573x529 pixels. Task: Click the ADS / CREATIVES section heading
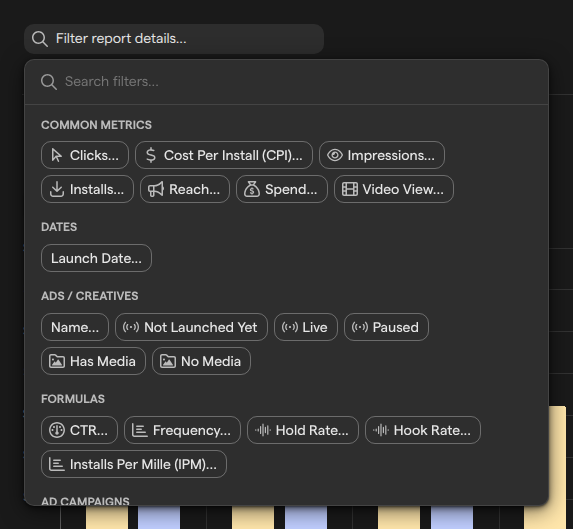pyautogui.click(x=90, y=296)
